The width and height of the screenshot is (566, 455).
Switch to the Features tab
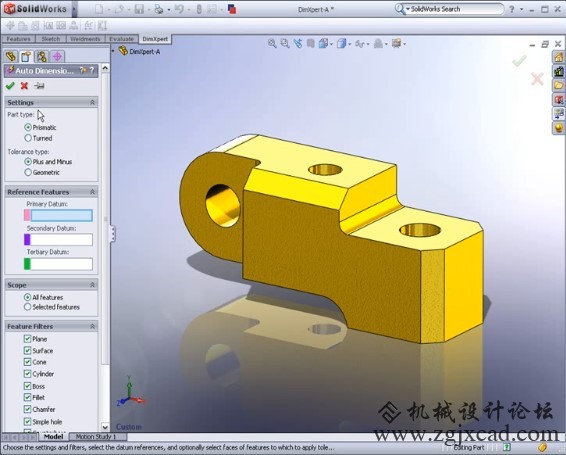pos(18,39)
